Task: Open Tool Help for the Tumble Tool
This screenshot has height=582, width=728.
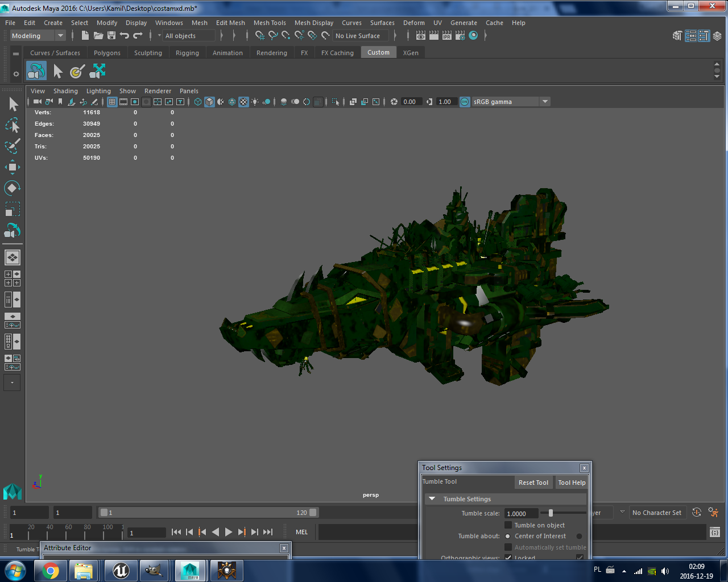Action: pyautogui.click(x=572, y=482)
